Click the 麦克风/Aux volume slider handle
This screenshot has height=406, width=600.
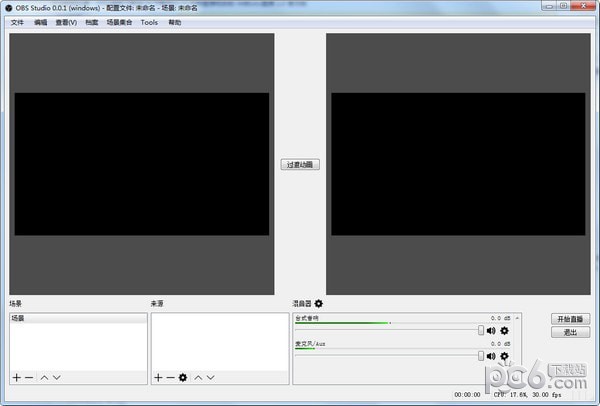click(481, 356)
